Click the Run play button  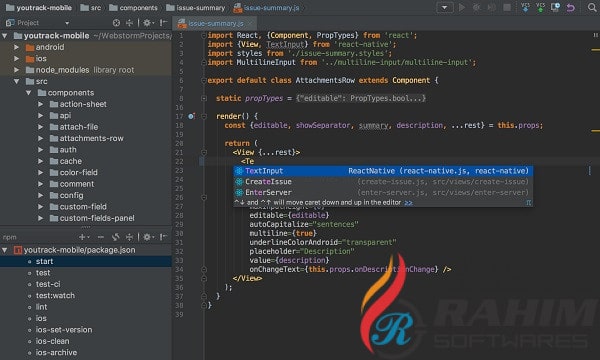click(462, 7)
